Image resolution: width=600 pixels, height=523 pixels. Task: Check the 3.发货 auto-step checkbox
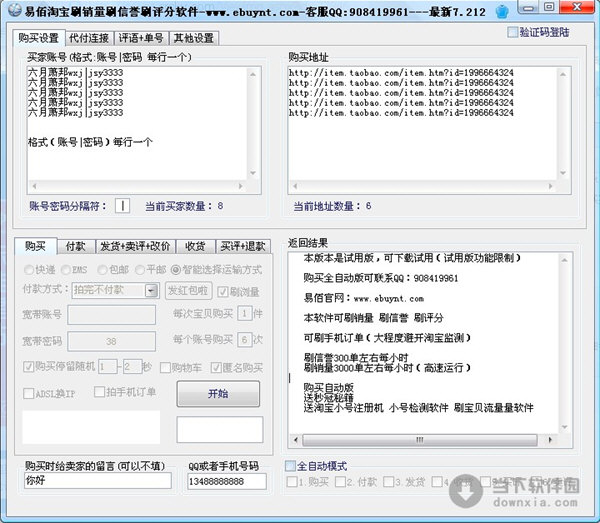(x=389, y=482)
